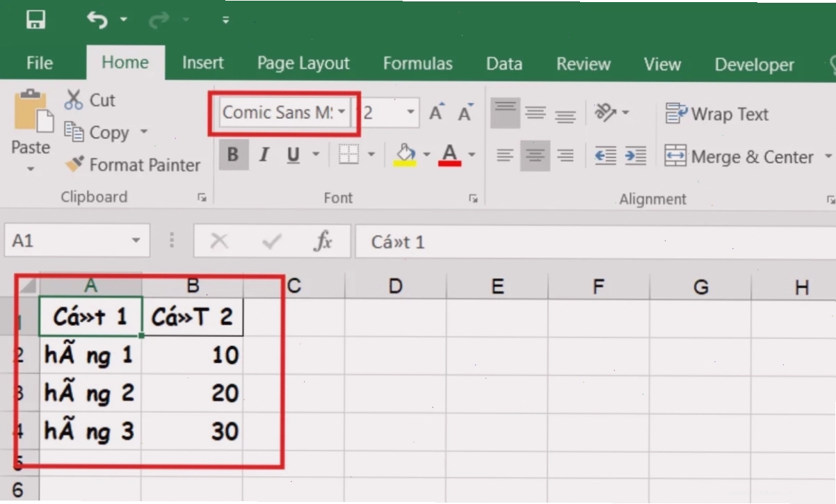
Task: Click the formula bar text field
Action: point(595,242)
